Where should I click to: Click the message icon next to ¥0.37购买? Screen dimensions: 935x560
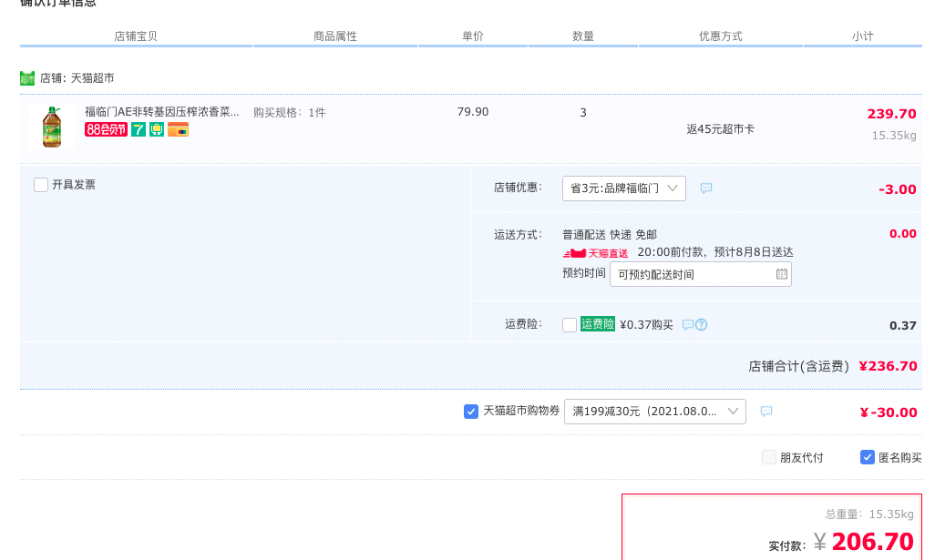(687, 325)
